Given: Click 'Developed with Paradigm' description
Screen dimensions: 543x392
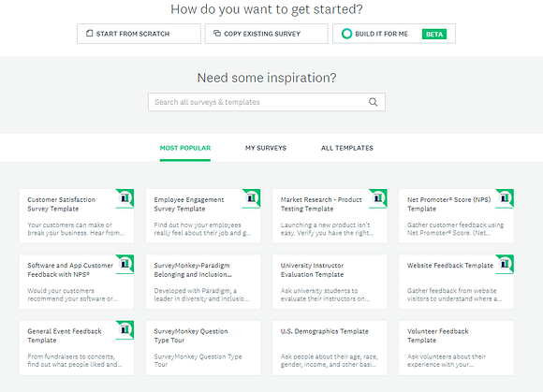Looking at the screenshot, I should (x=201, y=295).
